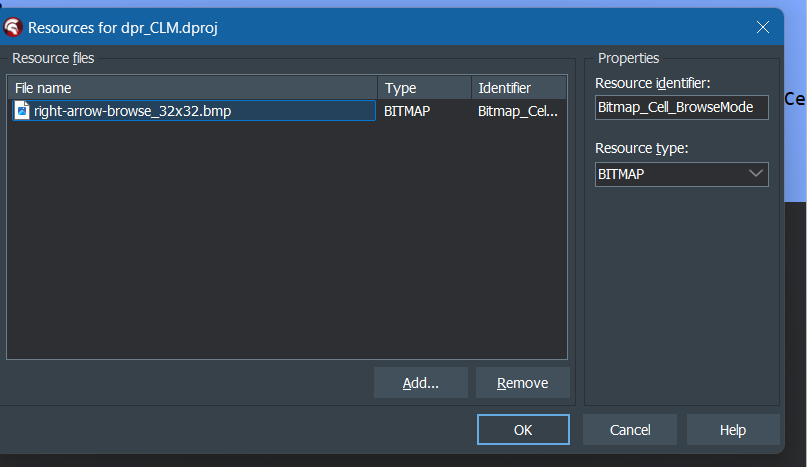
Task: Cancel the Resources dialog
Action: (x=629, y=429)
